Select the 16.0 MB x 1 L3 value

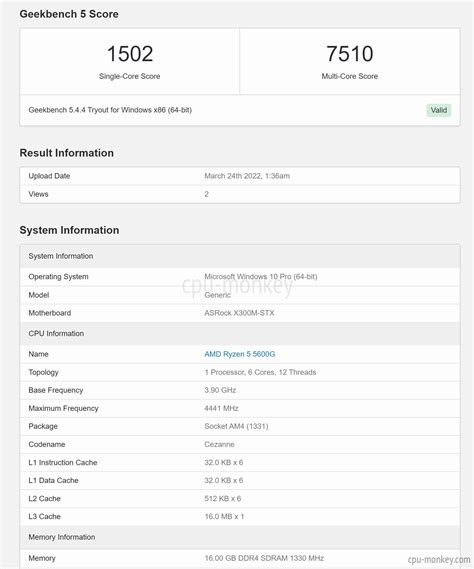(x=224, y=516)
